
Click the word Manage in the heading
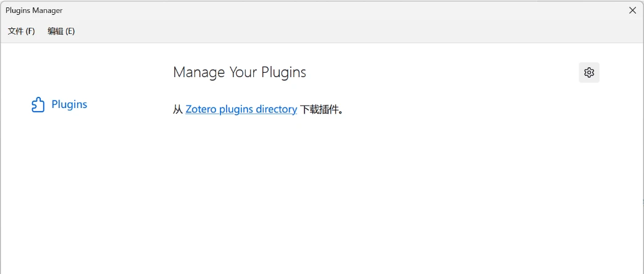click(x=199, y=72)
